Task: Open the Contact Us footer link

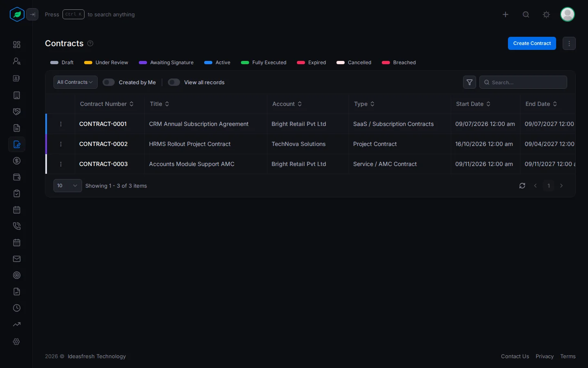Action: pos(515,357)
